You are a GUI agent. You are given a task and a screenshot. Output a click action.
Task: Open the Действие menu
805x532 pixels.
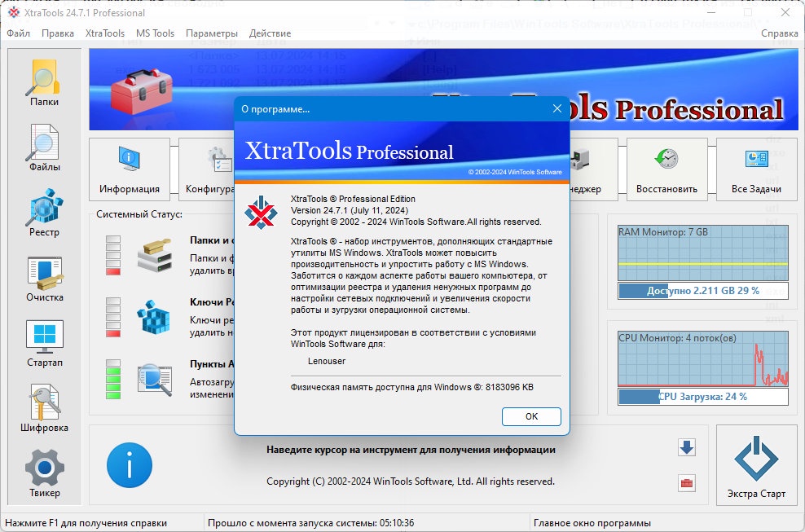[270, 33]
